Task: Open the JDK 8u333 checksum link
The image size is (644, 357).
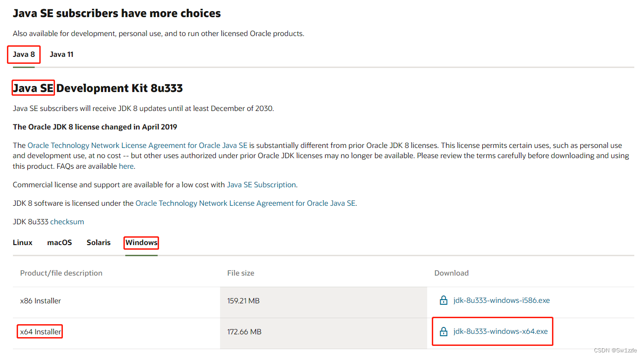Action: [x=67, y=222]
